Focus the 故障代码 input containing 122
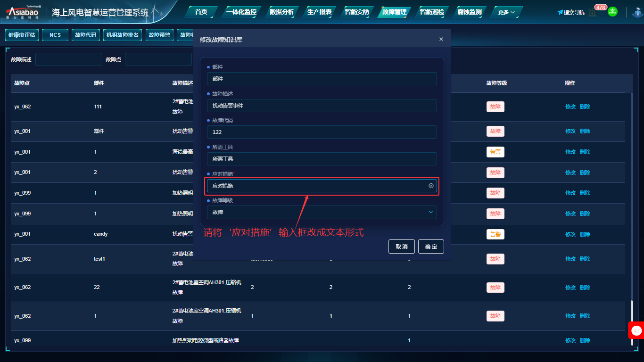Screen dimensions: 644x362 pyautogui.click(x=322, y=132)
